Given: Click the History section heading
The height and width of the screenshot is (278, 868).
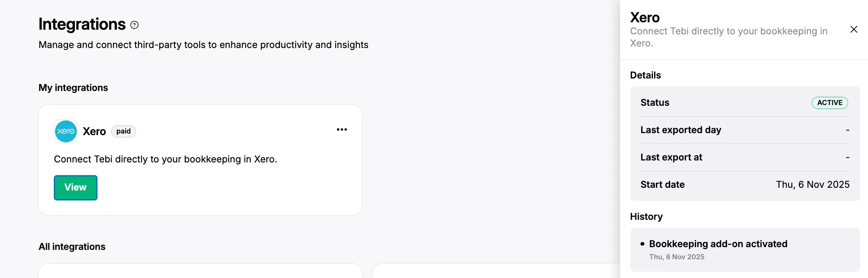Looking at the screenshot, I should (x=646, y=217).
